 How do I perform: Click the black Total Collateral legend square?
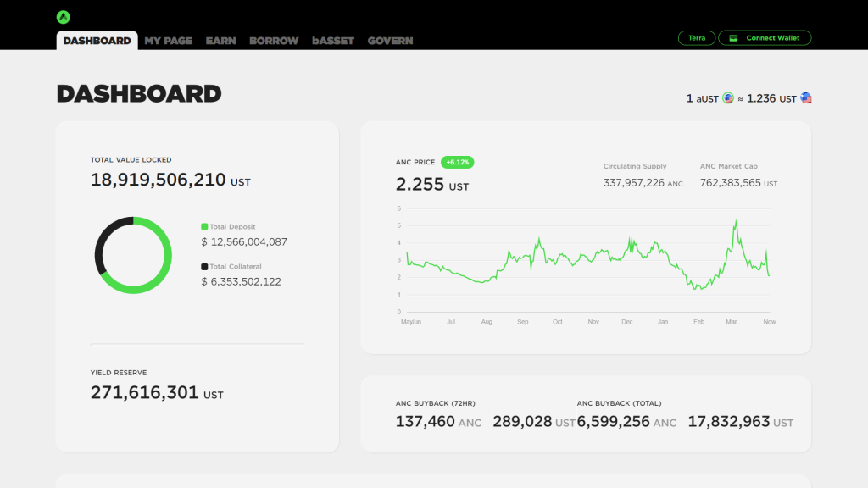(204, 267)
